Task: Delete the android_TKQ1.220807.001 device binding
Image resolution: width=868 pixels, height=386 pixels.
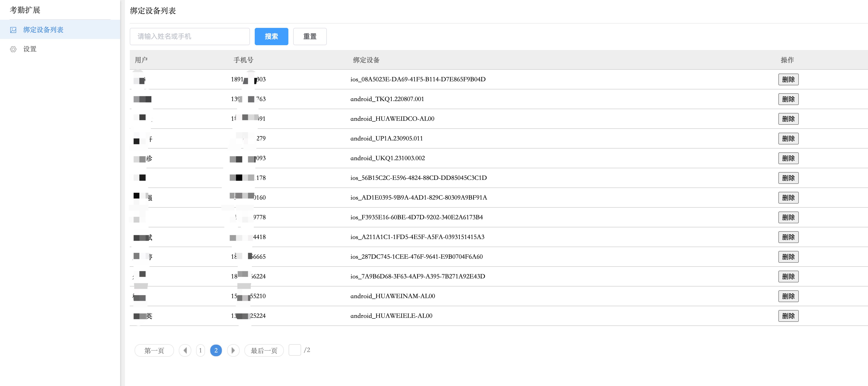Action: (788, 99)
